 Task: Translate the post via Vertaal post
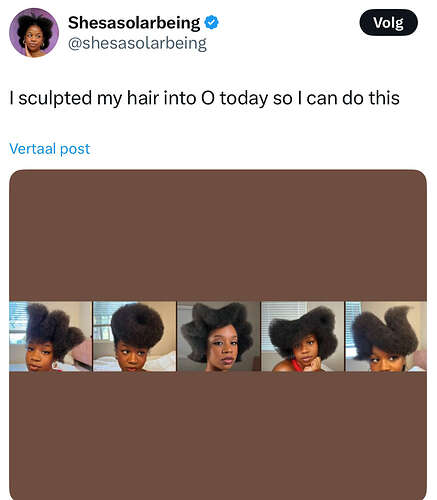point(50,149)
